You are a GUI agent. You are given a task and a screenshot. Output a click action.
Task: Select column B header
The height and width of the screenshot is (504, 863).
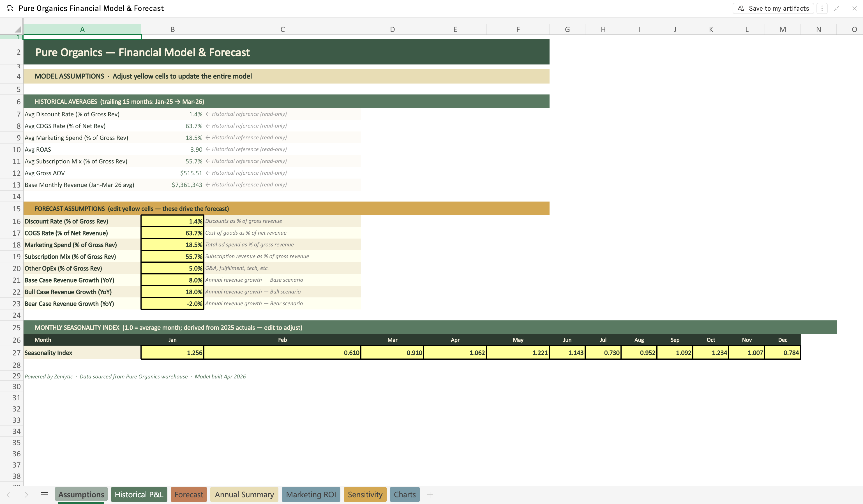coord(173,29)
